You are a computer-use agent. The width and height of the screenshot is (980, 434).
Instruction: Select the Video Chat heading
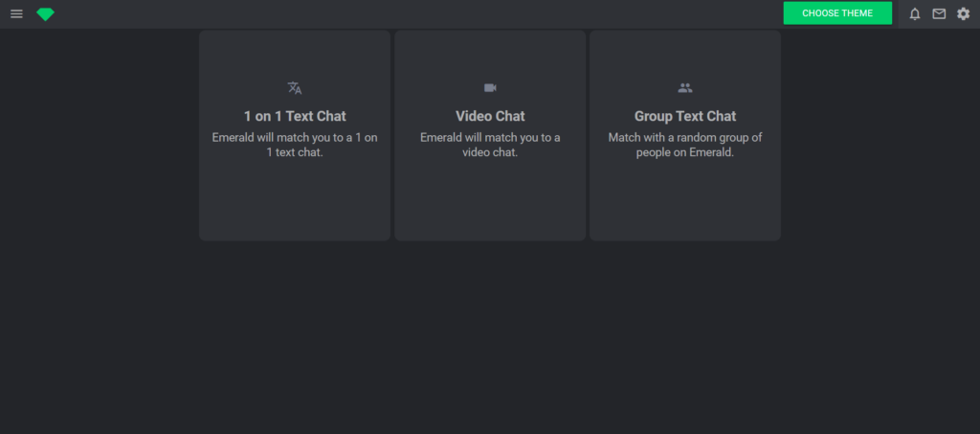click(x=490, y=116)
